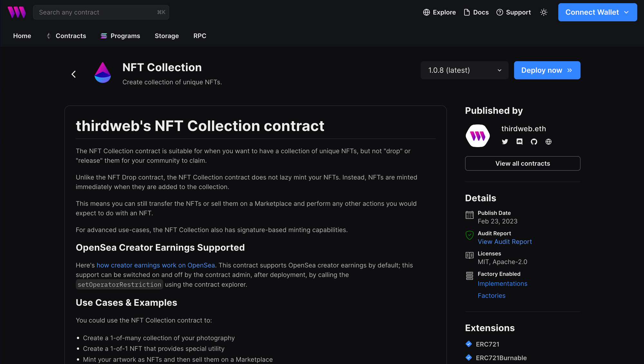
Task: Toggle light mode with the sun icon
Action: click(x=544, y=12)
